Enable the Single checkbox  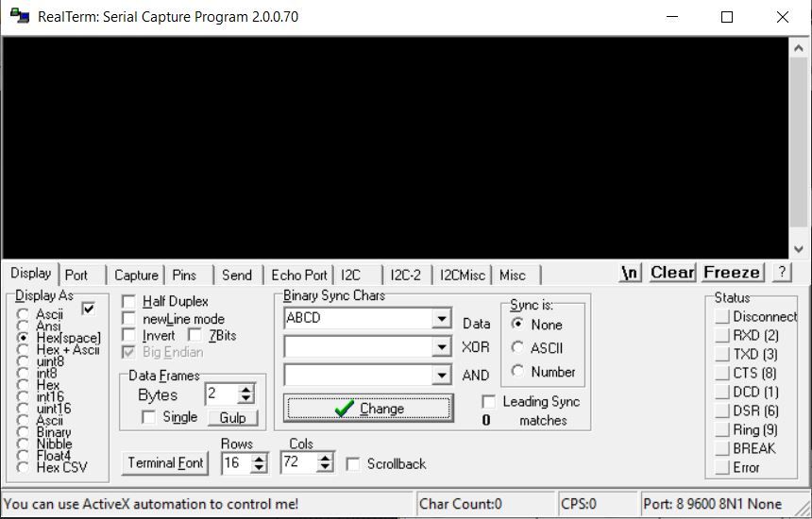point(148,417)
